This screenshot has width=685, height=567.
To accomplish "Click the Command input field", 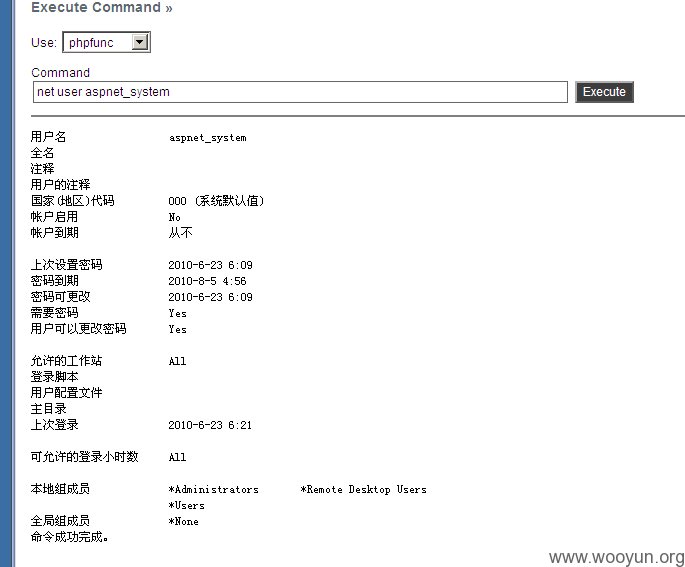I will [300, 92].
